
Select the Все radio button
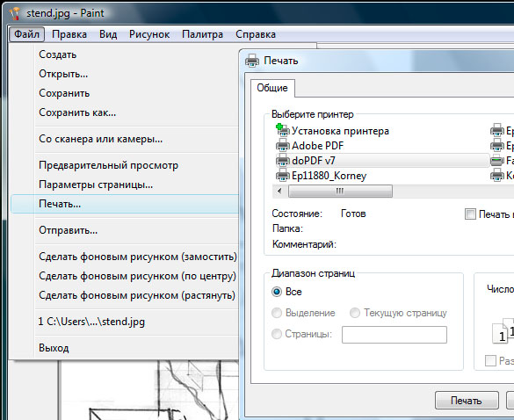coord(277,292)
